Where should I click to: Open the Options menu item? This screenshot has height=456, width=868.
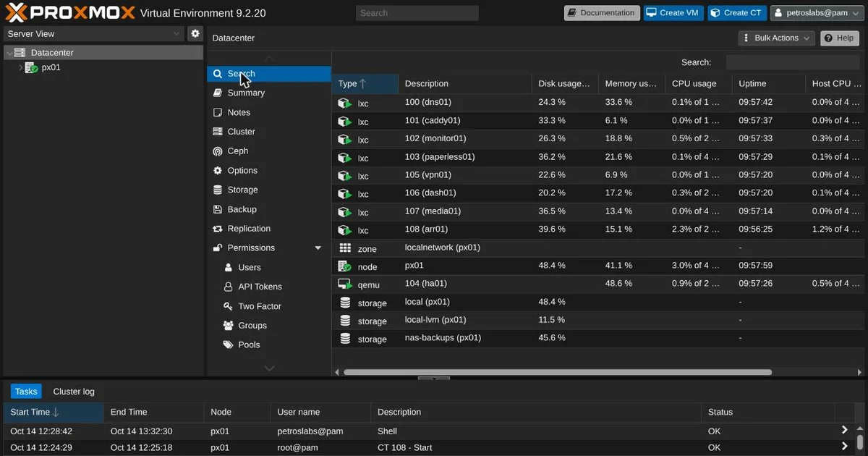(x=269, y=171)
